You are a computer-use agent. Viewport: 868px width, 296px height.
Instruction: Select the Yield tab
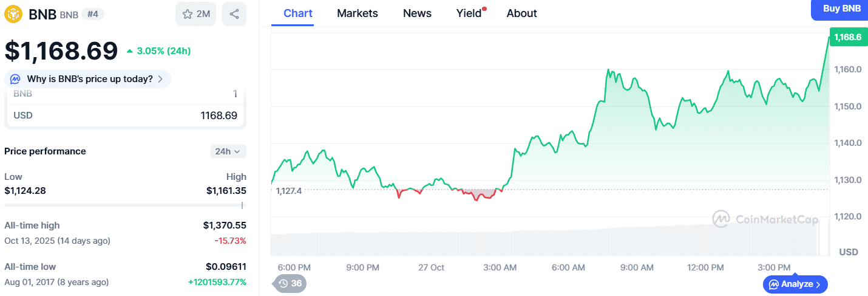click(x=469, y=13)
